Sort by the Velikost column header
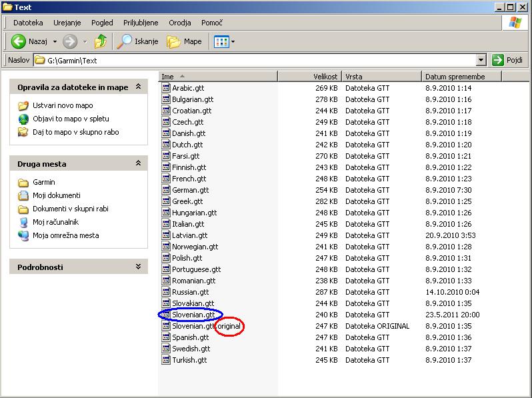The width and height of the screenshot is (532, 398). 310,77
